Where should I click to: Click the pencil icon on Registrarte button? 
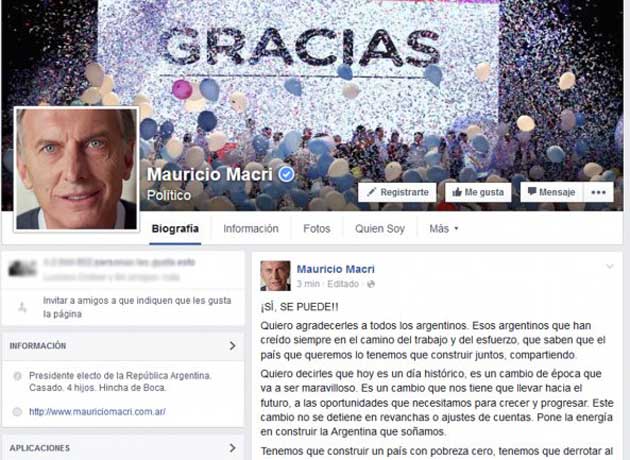coord(372,192)
